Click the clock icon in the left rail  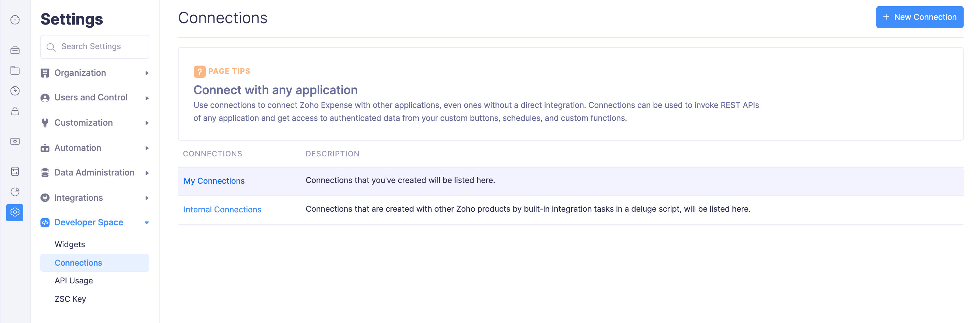15,91
